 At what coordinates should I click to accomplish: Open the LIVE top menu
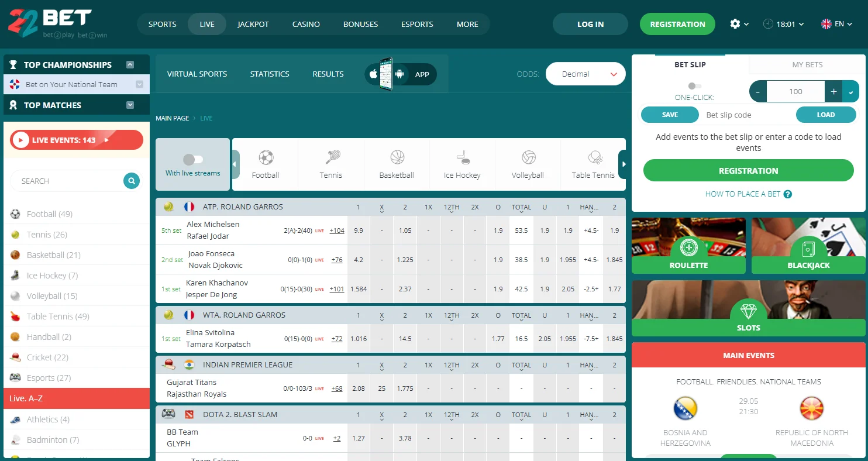point(207,24)
